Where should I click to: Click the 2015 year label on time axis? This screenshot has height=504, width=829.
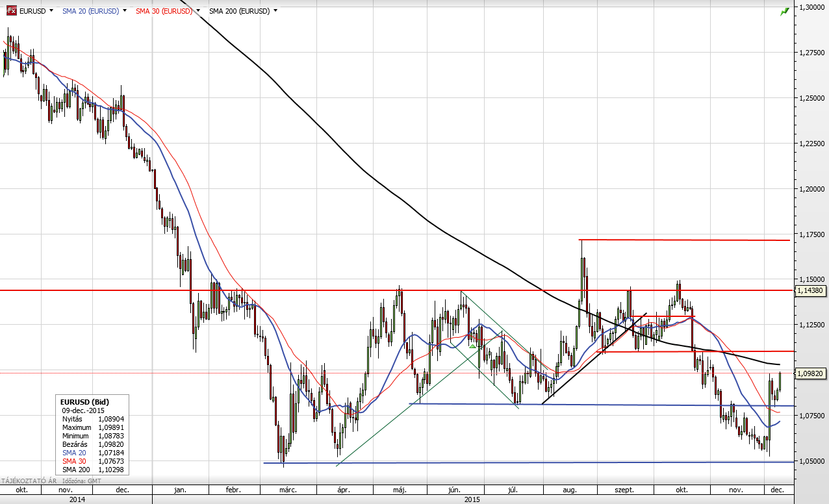pos(472,499)
